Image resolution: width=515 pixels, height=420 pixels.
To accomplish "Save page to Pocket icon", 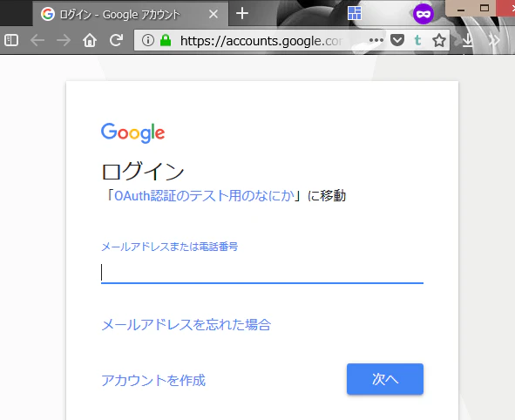I will [x=397, y=40].
